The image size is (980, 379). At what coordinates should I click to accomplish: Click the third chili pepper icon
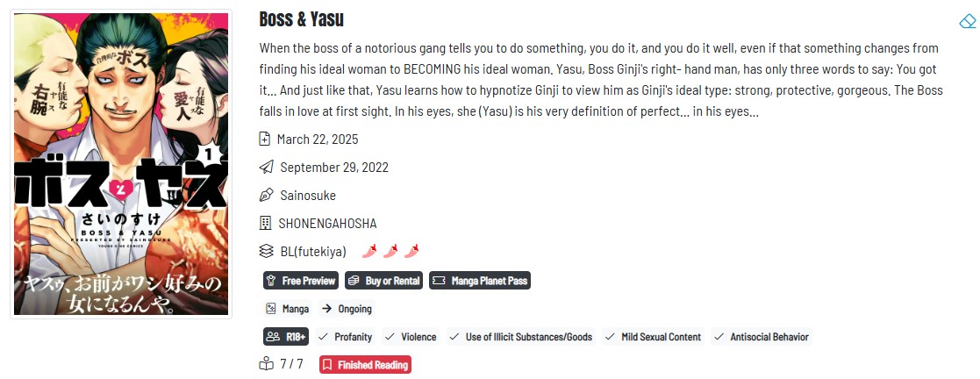(411, 252)
